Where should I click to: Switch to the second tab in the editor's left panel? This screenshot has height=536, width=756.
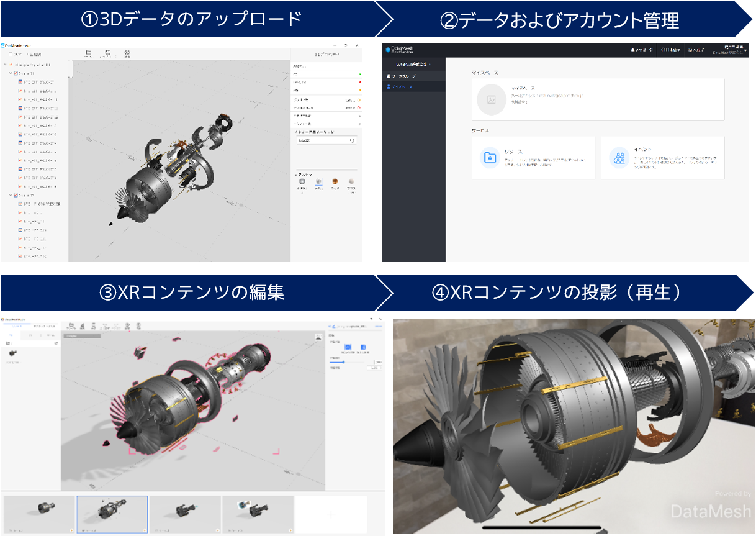pyautogui.click(x=43, y=325)
